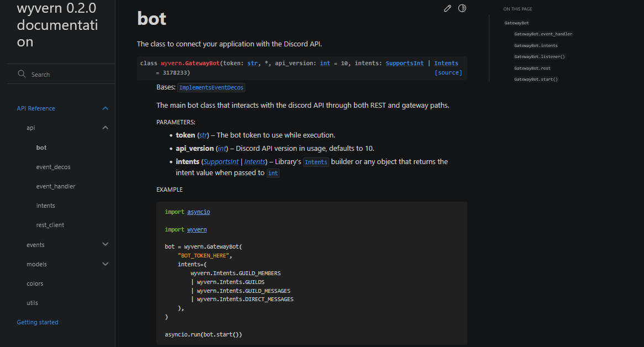Viewport: 644px width, 347px height.
Task: Collapse the api subsection chevron
Action: (105, 128)
